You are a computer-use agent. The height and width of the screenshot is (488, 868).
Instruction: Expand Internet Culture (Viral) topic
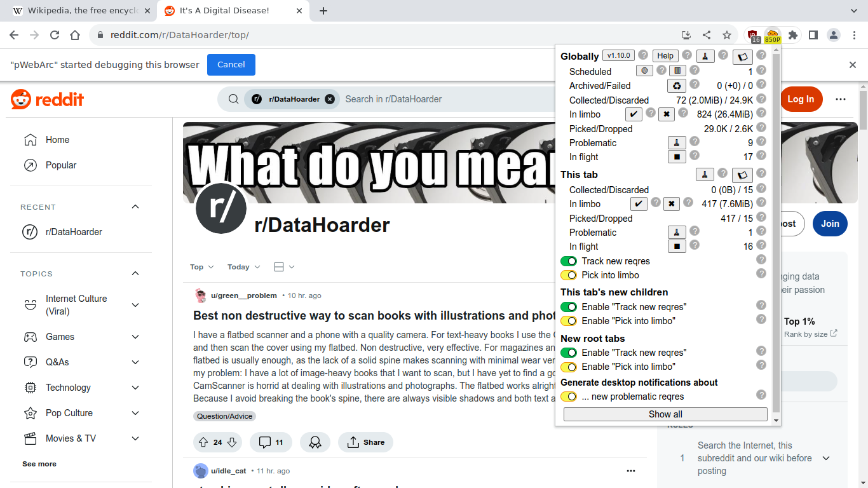135,305
